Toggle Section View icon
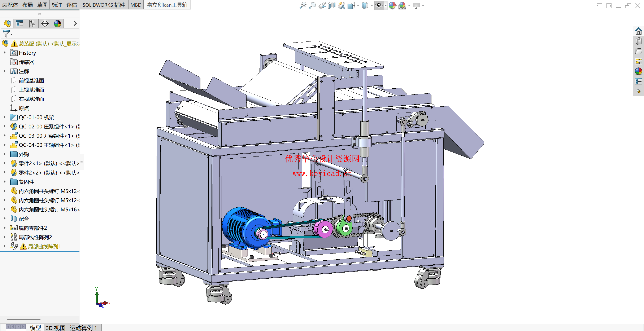 (x=332, y=5)
